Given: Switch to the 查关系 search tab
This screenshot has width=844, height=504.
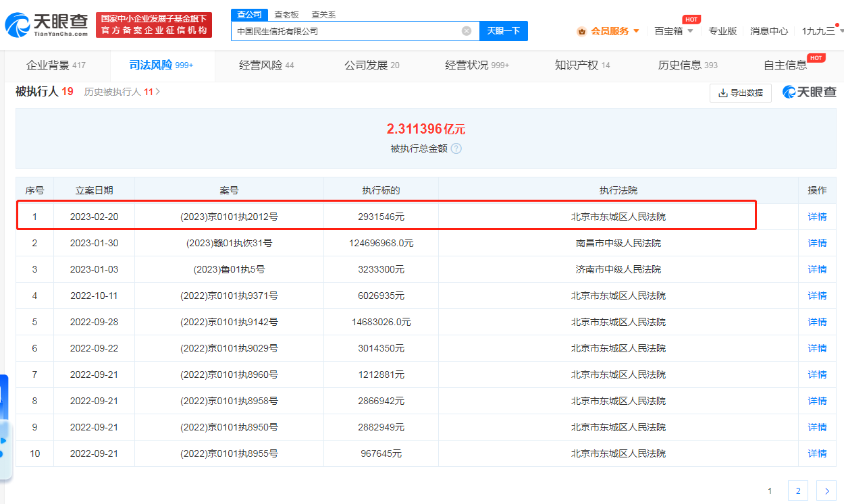Looking at the screenshot, I should pos(323,15).
